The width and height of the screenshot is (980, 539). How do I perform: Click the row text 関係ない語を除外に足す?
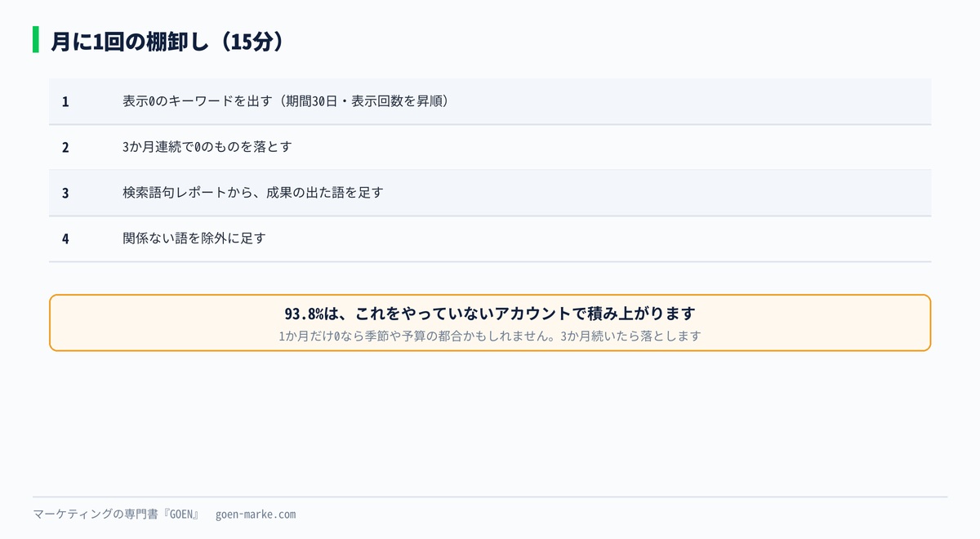point(194,238)
